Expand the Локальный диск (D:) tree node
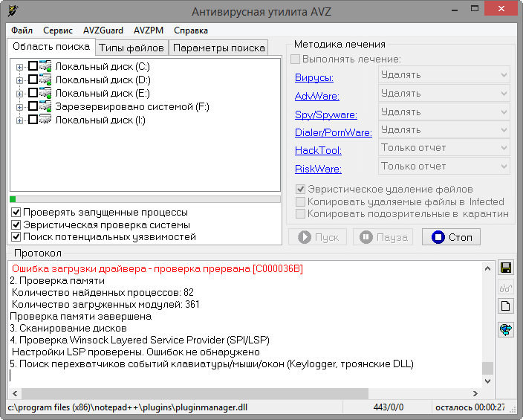This screenshot has width=523, height=420. point(19,80)
